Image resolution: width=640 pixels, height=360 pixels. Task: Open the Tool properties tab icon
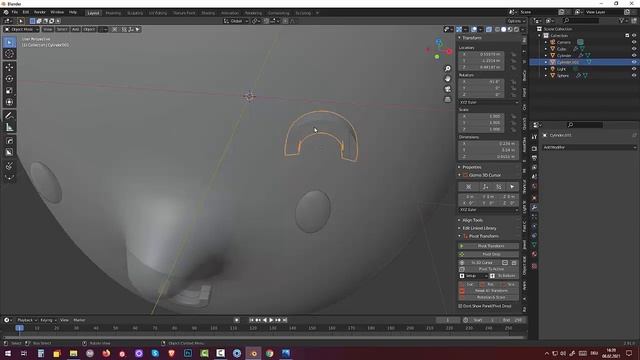coord(534,137)
